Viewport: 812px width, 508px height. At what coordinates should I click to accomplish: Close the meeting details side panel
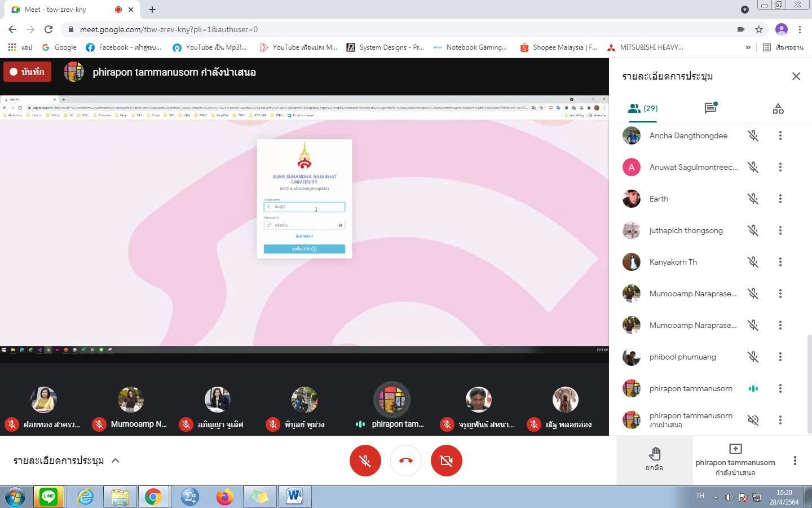coord(796,76)
